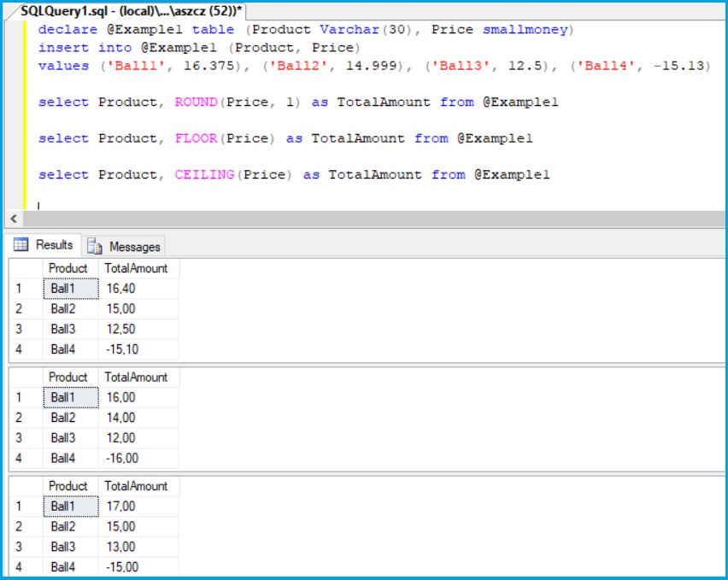
Task: Click TotalAmount header in second result grid
Action: tap(136, 377)
